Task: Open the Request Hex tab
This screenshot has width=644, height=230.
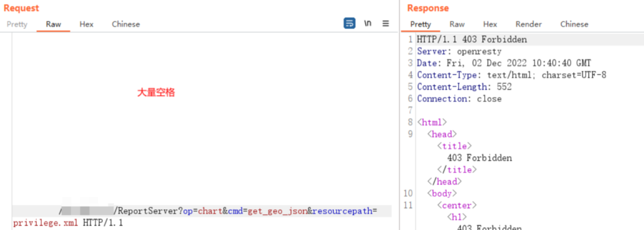Action: 86,24
